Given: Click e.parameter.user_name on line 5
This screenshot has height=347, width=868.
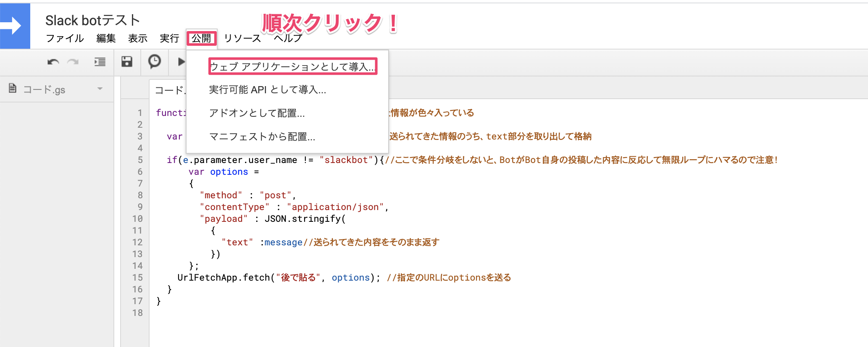Looking at the screenshot, I should coord(240,160).
